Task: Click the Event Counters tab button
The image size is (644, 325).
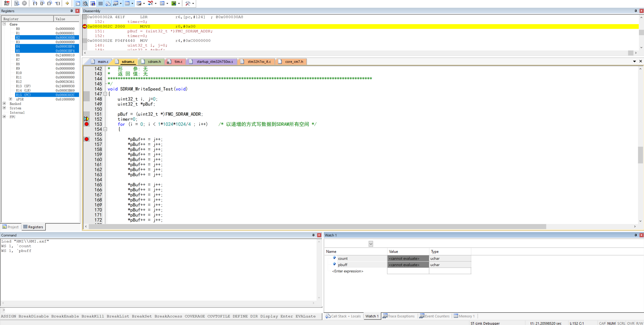Action: pyautogui.click(x=435, y=316)
